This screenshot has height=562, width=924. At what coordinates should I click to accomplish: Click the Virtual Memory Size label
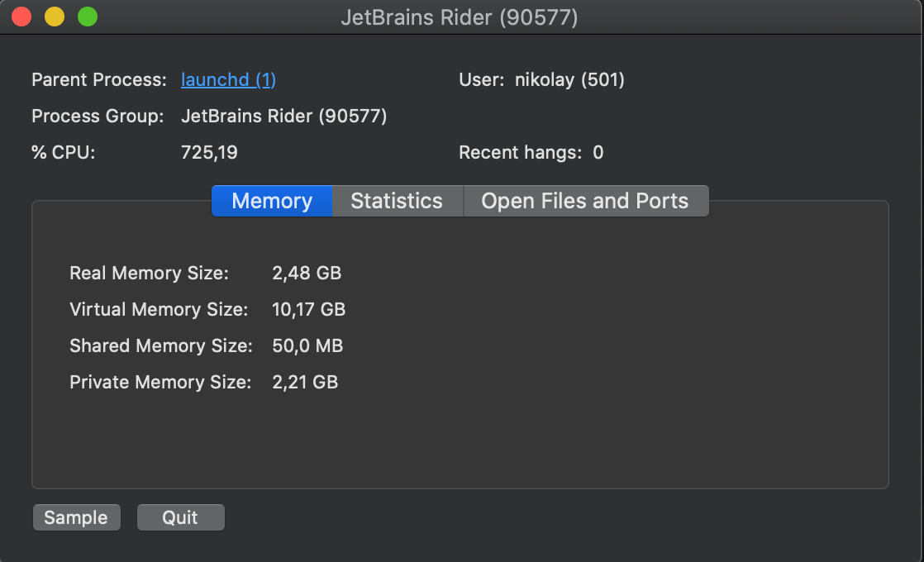point(160,309)
